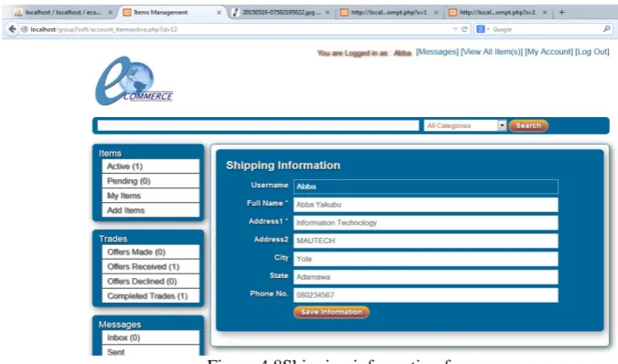Click the Address1 field
This screenshot has height=364, width=618.
pos(426,223)
